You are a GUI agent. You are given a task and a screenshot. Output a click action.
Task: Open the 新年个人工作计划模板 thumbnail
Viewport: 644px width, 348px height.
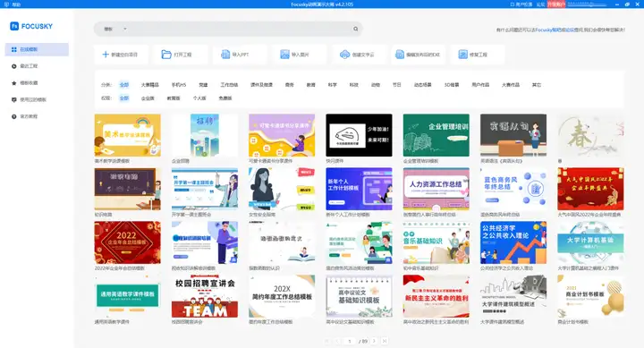point(359,189)
